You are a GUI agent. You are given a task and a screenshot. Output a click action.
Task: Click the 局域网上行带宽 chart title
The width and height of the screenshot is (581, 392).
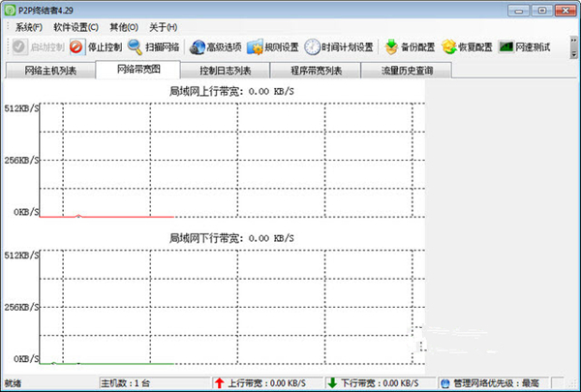pyautogui.click(x=231, y=91)
